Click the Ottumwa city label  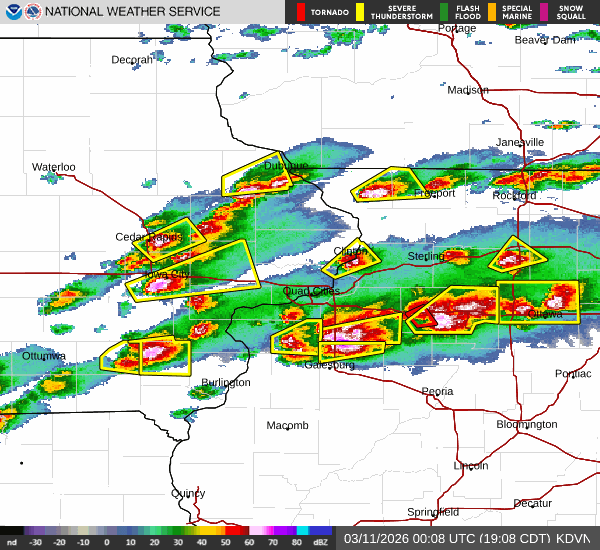click(x=44, y=356)
